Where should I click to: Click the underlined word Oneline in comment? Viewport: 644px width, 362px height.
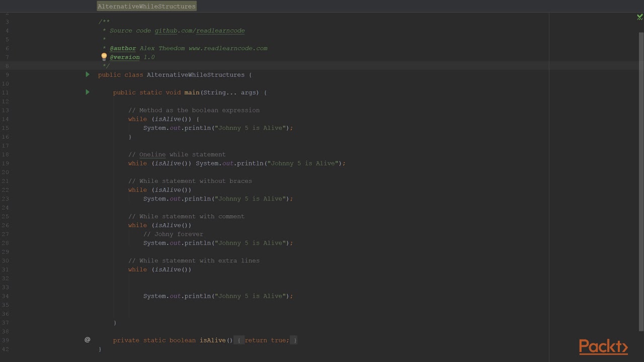click(x=152, y=154)
